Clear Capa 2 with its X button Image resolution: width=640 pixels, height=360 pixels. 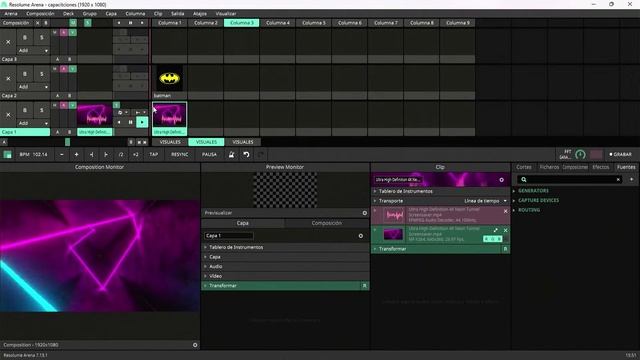pos(8,78)
